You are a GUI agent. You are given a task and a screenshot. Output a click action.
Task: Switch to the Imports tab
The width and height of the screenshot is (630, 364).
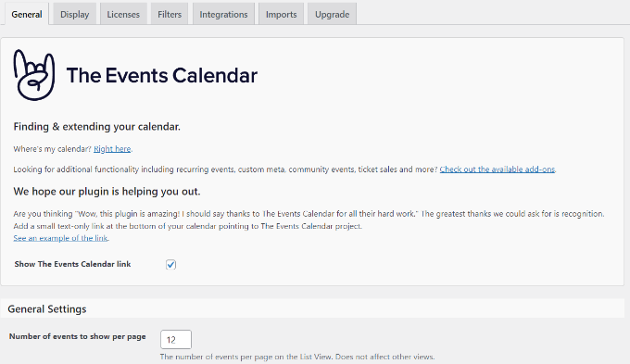pyautogui.click(x=282, y=14)
